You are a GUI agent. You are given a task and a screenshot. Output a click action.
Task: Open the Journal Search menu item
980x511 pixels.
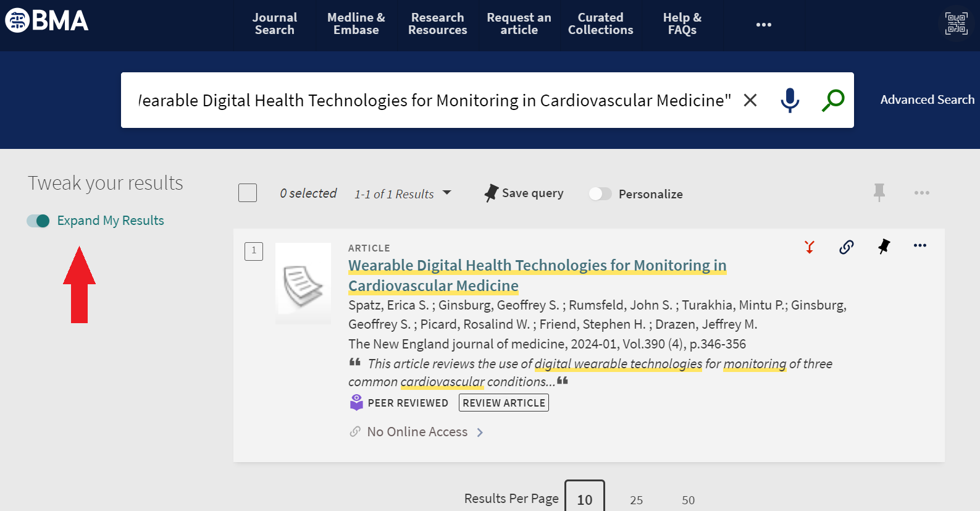click(275, 24)
